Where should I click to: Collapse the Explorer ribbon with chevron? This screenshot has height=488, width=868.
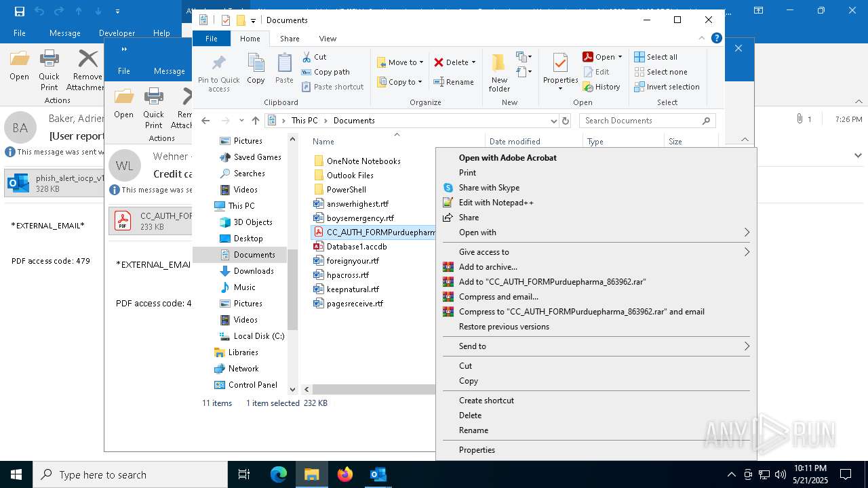[x=703, y=39]
